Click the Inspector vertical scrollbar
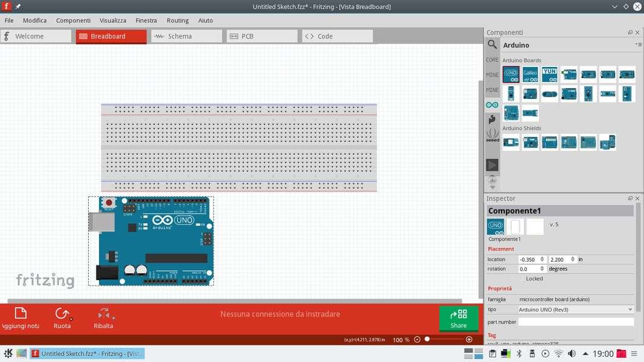This screenshot has width=644, height=362. click(638, 258)
